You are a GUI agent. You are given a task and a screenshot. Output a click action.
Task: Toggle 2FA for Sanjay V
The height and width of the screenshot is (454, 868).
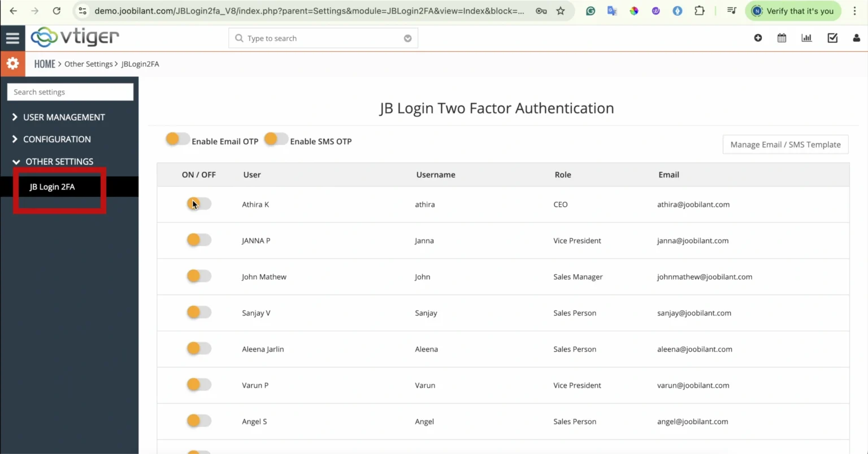[198, 312]
